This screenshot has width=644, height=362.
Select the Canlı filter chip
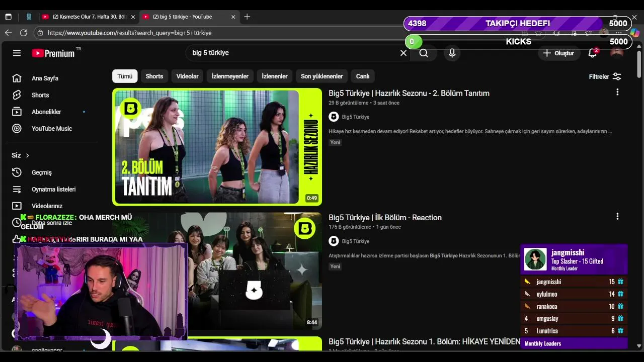363,76
